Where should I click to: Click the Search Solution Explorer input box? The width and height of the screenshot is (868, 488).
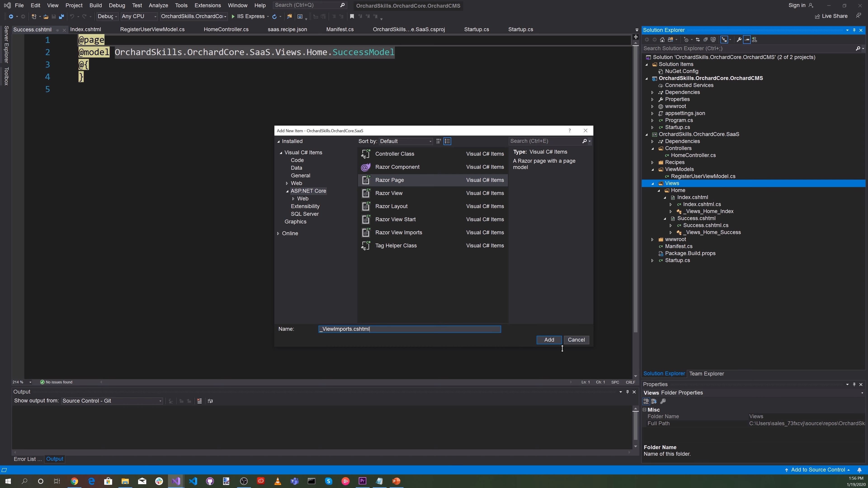tap(749, 49)
